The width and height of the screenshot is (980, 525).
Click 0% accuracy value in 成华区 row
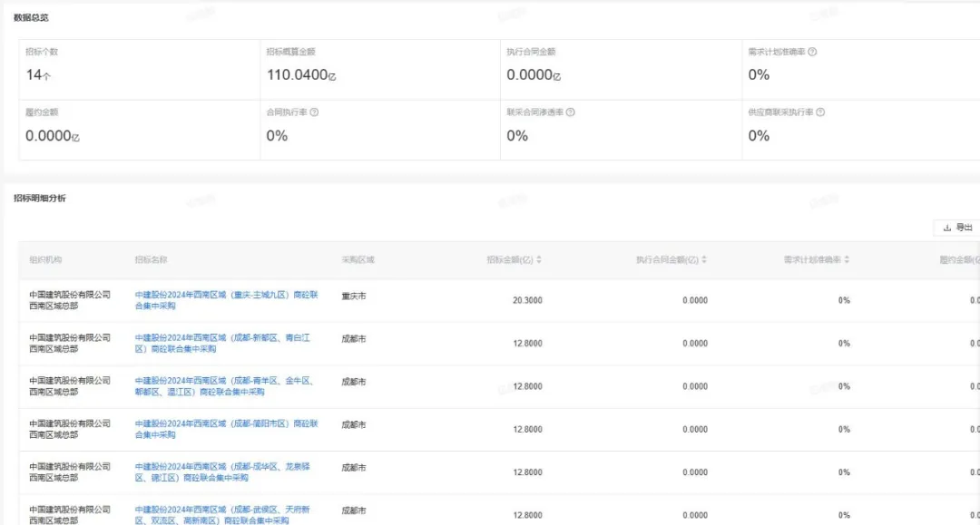[844, 472]
